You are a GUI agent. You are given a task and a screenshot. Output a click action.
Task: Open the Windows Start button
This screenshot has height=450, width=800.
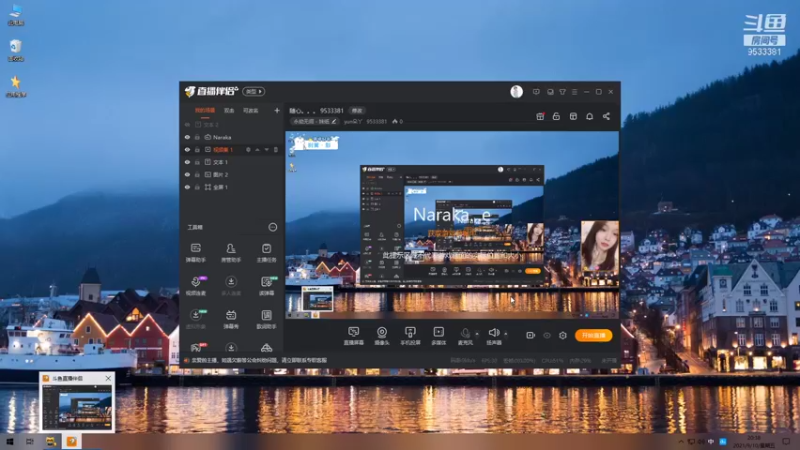tap(10, 441)
